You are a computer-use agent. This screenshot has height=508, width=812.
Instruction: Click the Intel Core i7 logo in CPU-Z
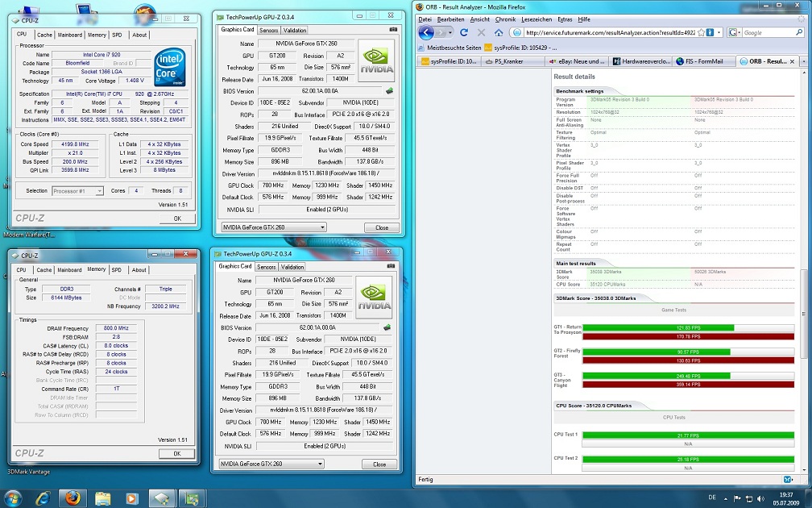(x=169, y=68)
